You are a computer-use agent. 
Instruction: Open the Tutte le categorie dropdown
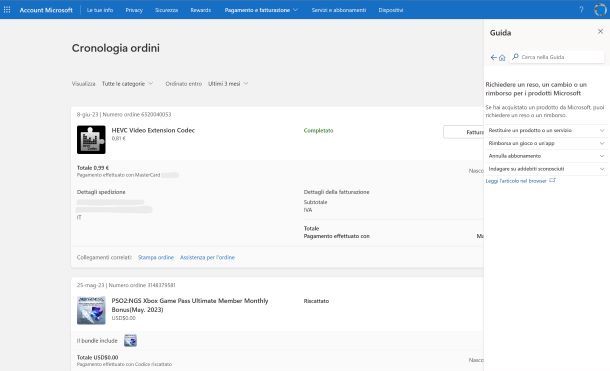[x=127, y=84]
